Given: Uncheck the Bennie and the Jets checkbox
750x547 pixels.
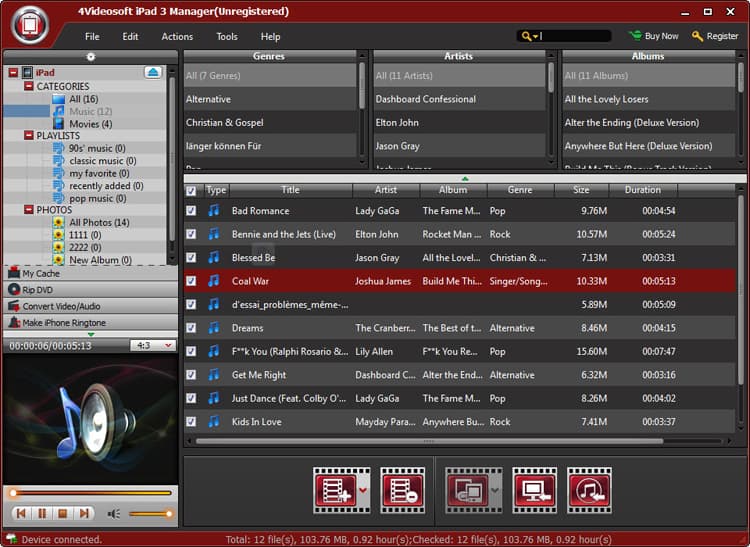Looking at the screenshot, I should [191, 234].
